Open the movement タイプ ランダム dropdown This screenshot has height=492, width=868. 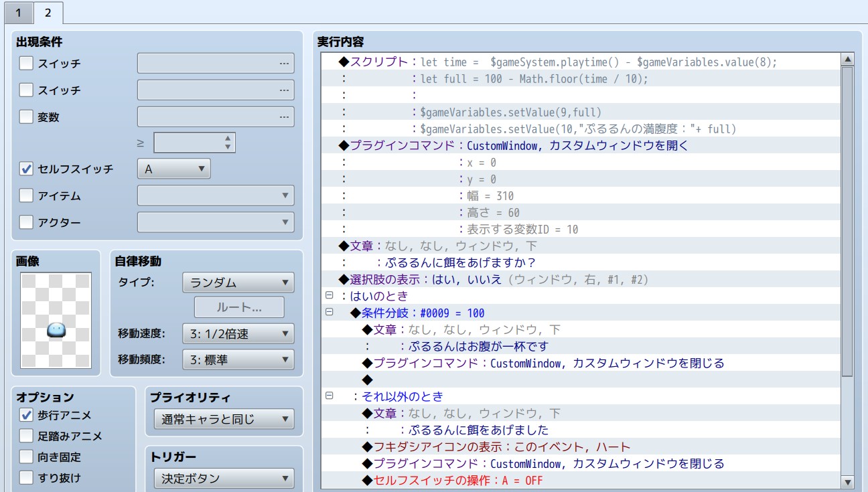click(238, 282)
